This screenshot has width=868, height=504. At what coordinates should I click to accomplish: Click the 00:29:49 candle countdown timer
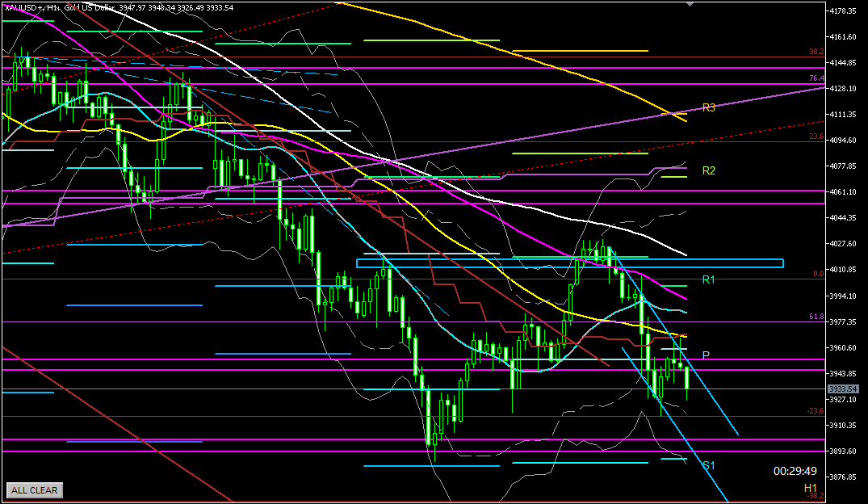(795, 471)
